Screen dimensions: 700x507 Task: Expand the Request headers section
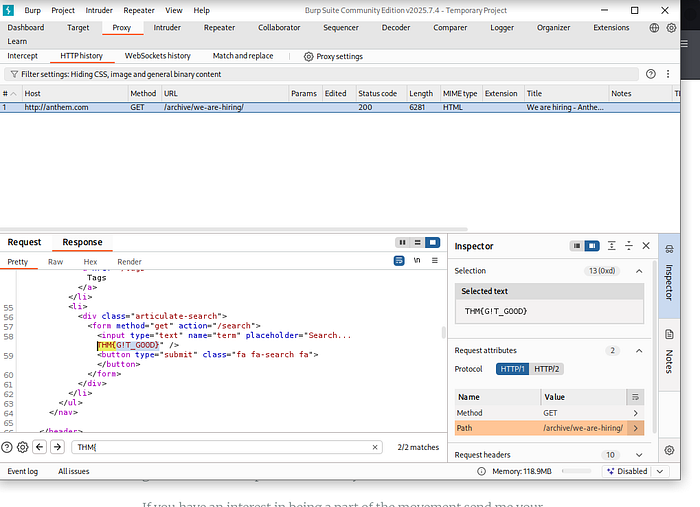(639, 455)
